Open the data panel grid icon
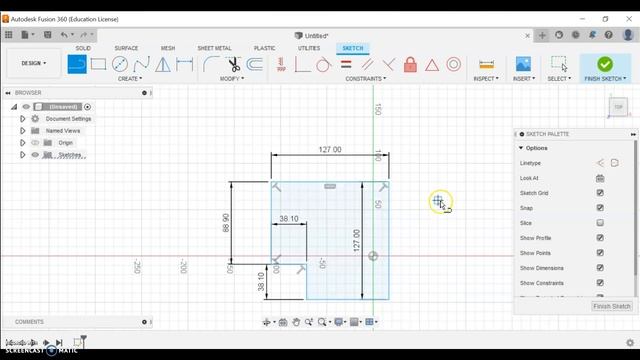 pyautogui.click(x=9, y=35)
